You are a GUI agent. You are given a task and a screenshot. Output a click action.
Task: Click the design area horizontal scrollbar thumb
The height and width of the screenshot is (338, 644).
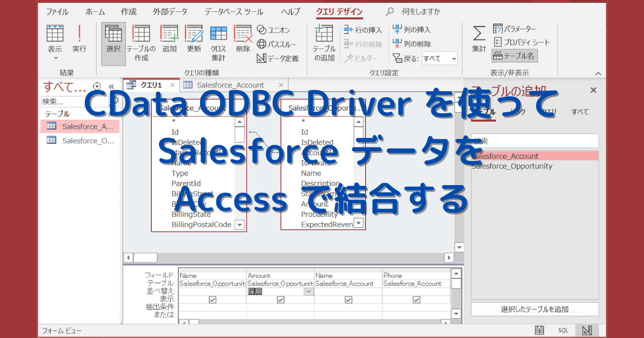(x=145, y=258)
